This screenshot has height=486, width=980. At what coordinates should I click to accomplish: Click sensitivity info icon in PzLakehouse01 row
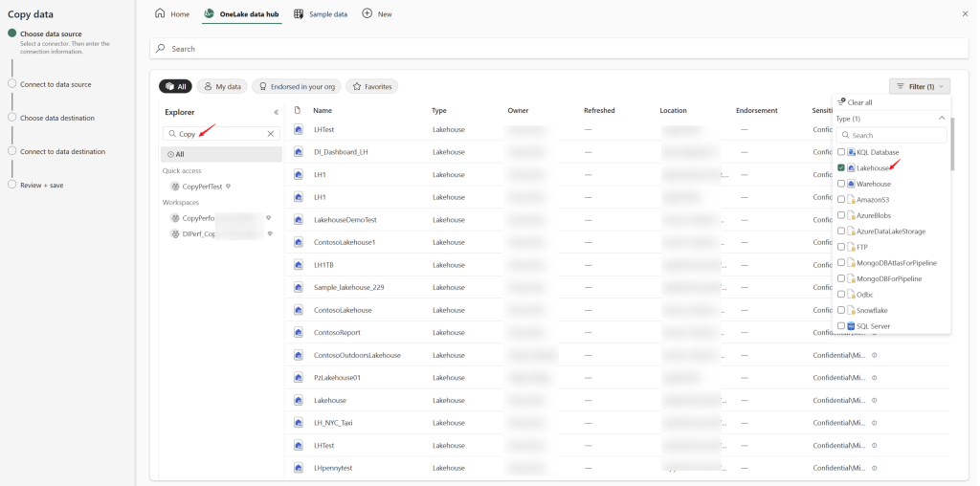click(x=875, y=377)
